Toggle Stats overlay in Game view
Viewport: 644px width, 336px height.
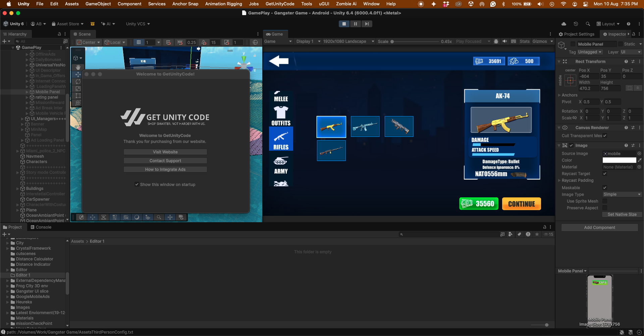pos(525,41)
